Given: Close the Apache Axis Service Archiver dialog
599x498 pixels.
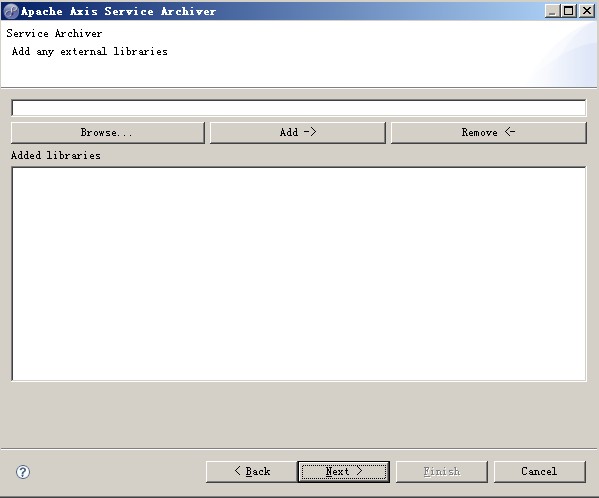Looking at the screenshot, I should tap(586, 11).
